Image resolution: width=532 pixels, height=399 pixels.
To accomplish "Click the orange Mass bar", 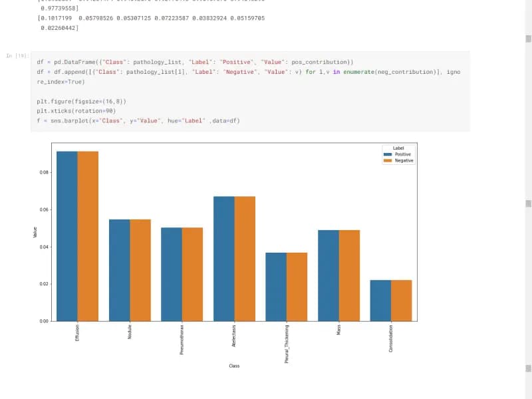I will [349, 275].
